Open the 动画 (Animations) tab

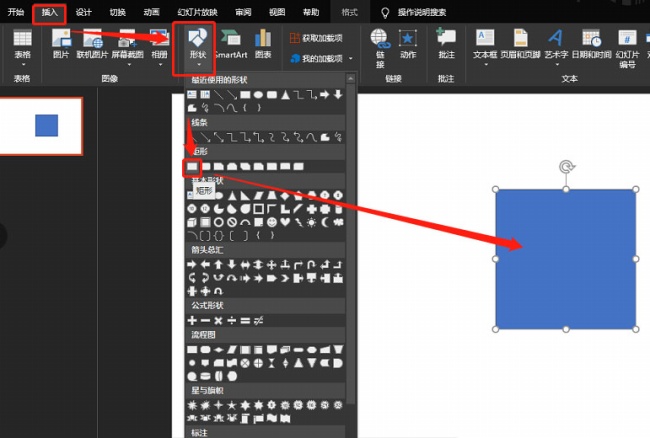150,12
